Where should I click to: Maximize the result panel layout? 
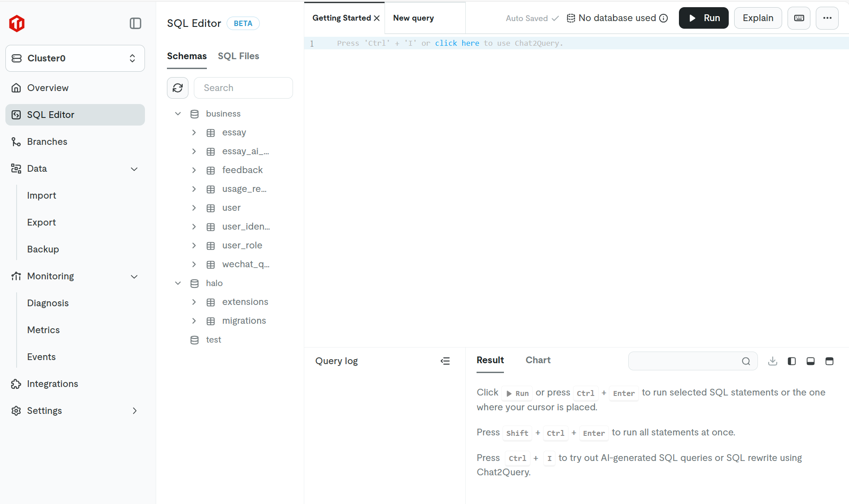point(829,361)
